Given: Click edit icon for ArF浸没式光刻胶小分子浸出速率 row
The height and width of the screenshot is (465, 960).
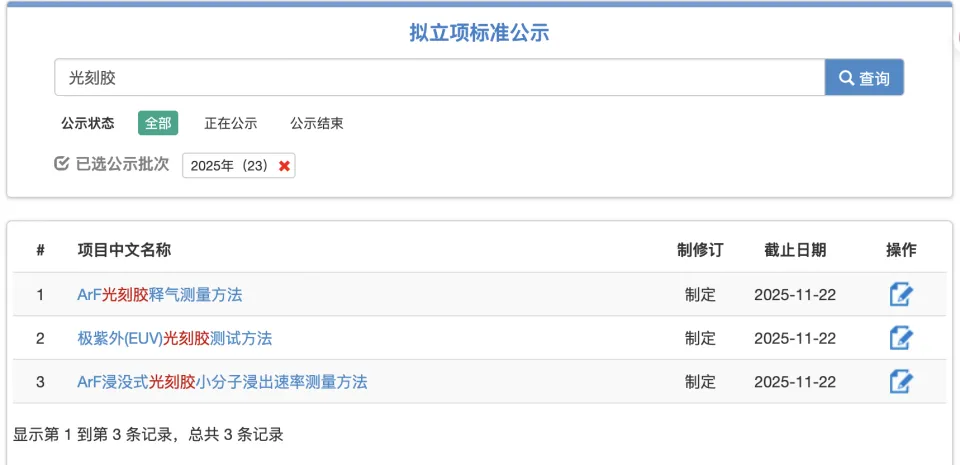Looking at the screenshot, I should click(901, 381).
